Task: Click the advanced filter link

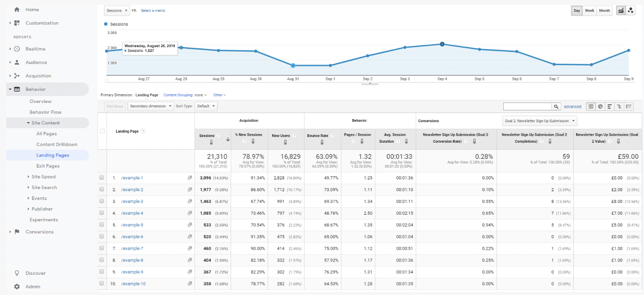Action: [572, 106]
